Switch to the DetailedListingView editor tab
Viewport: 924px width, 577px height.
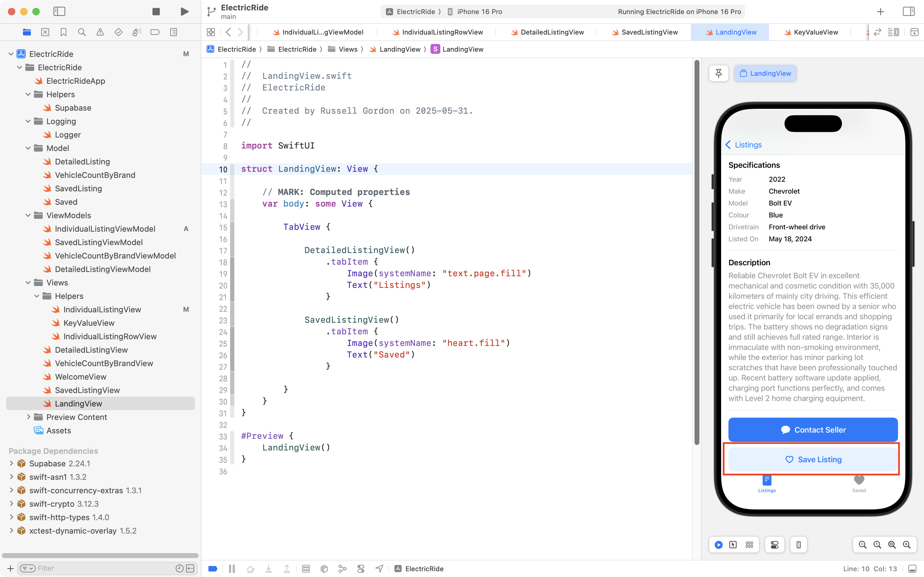coord(552,32)
